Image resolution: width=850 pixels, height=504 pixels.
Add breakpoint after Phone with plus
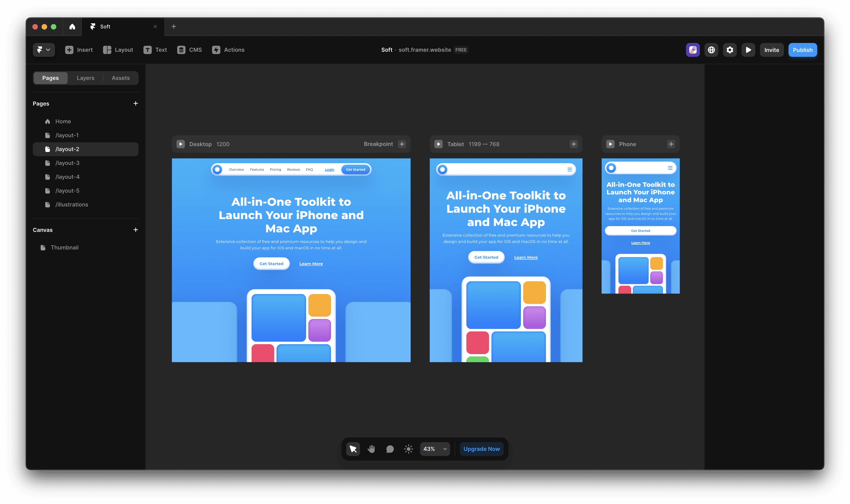(x=671, y=144)
